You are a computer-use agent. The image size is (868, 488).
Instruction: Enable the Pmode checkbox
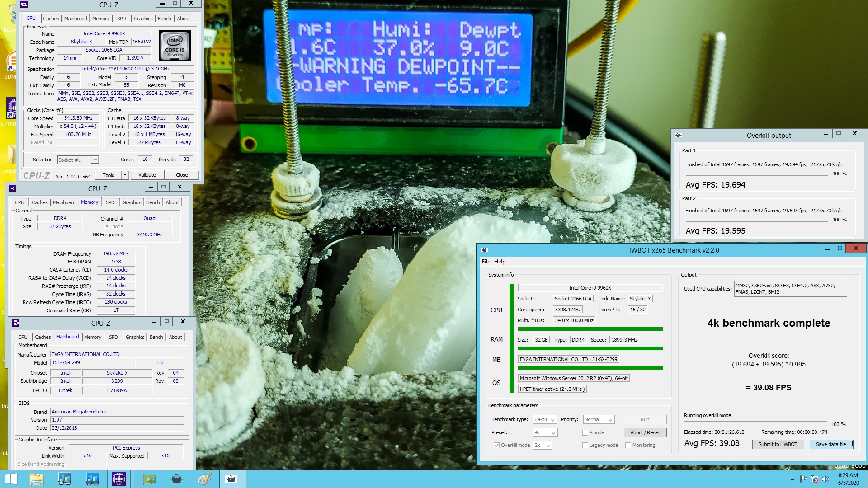tap(585, 432)
